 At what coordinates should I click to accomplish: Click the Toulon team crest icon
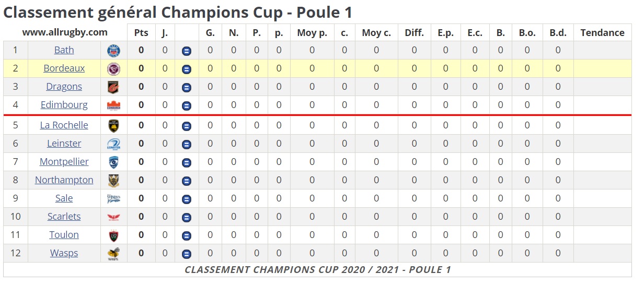coord(113,235)
